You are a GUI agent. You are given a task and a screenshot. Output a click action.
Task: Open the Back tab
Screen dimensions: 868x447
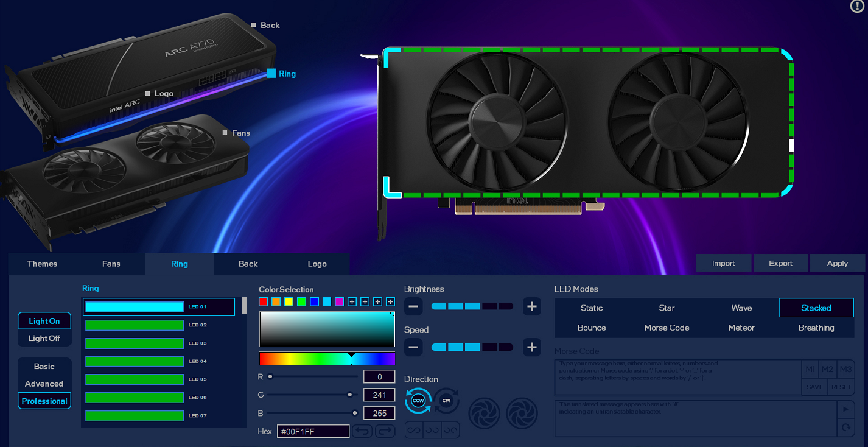click(x=248, y=264)
